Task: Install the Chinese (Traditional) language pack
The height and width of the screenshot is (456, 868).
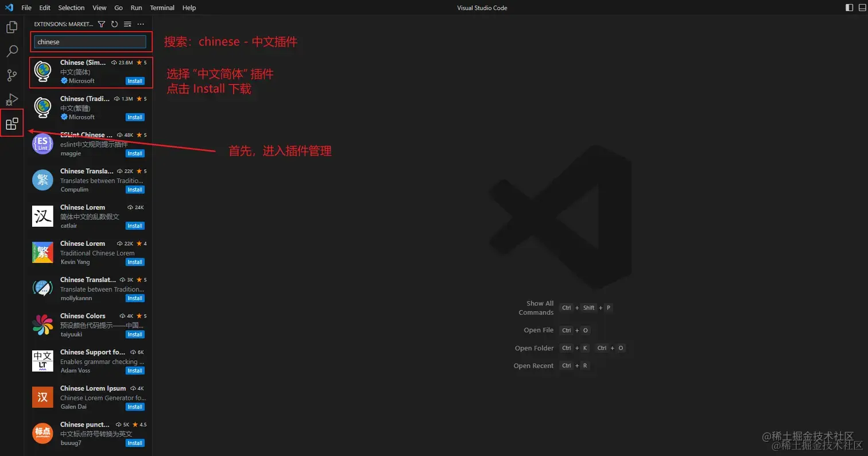Action: [x=134, y=117]
